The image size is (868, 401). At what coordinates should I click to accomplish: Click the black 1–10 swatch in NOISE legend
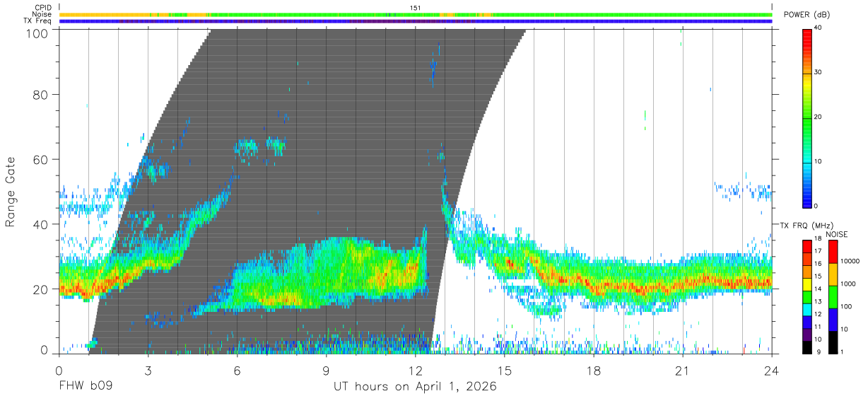tap(833, 342)
